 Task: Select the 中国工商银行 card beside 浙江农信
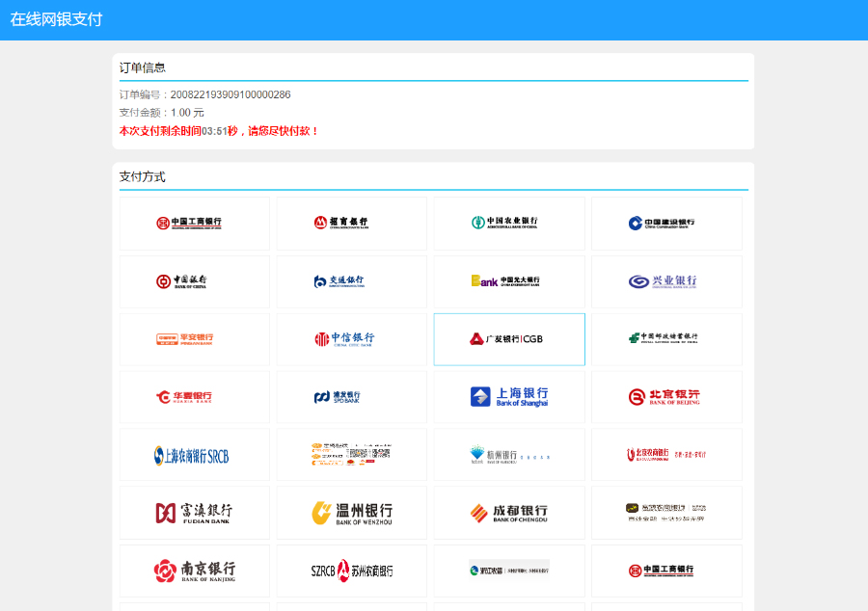pyautogui.click(x=666, y=571)
